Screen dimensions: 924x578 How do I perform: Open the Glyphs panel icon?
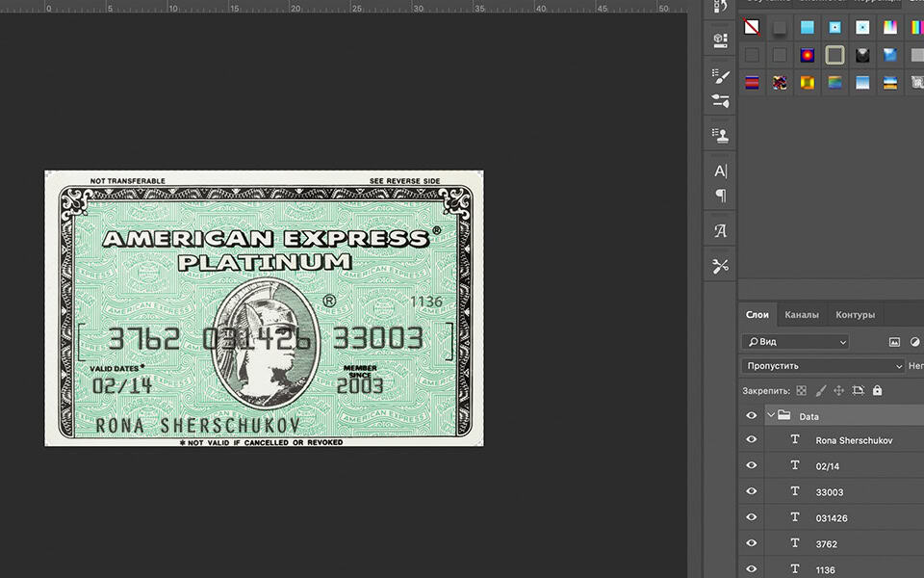click(x=720, y=231)
